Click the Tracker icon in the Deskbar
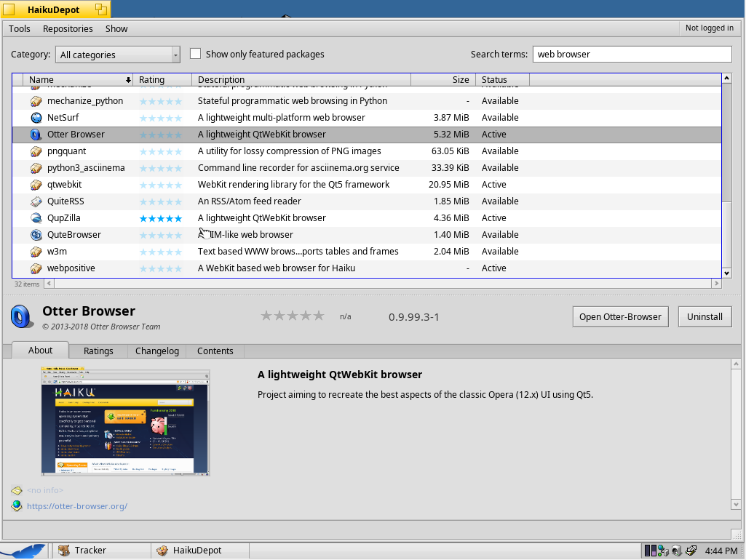This screenshot has width=746, height=560. (64, 551)
